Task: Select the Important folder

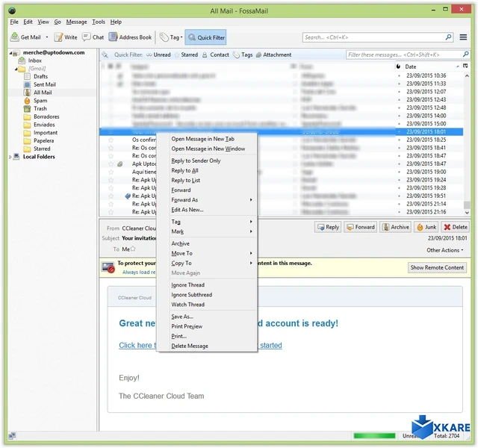Action: 45,133
